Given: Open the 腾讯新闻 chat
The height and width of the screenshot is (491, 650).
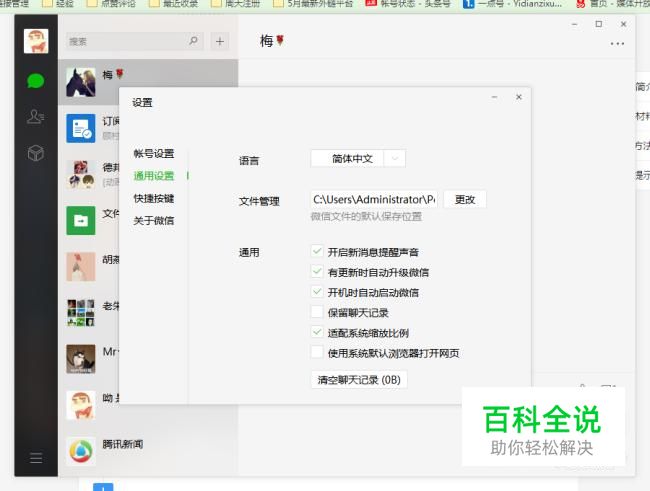Looking at the screenshot, I should (x=148, y=451).
